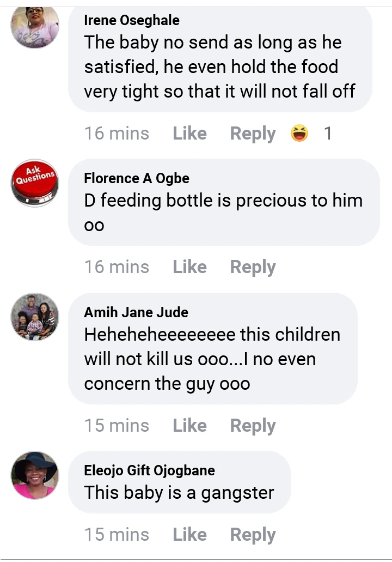Open Irene Oseghale's profile picture
The width and height of the screenshot is (392, 562).
tap(35, 27)
